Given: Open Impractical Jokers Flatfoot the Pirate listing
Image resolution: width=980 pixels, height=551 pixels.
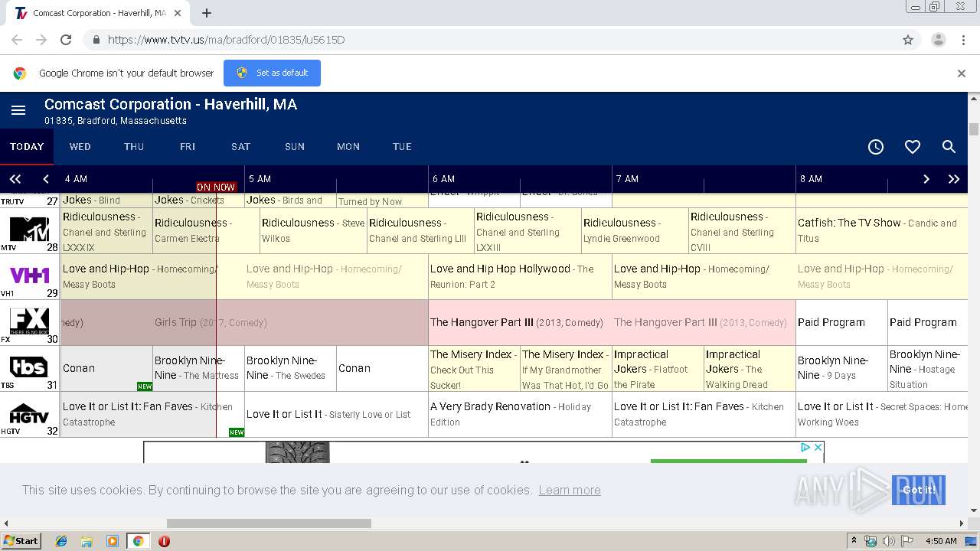Looking at the screenshot, I should (x=658, y=368).
